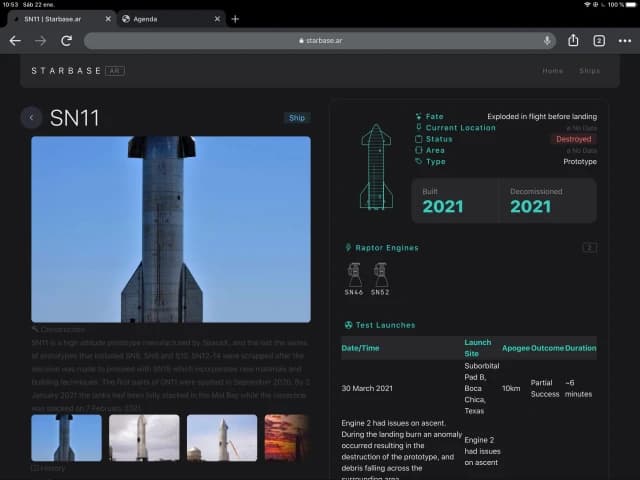Image resolution: width=640 pixels, height=480 pixels.
Task: Open the main SN11 rocket photo
Action: (x=171, y=229)
